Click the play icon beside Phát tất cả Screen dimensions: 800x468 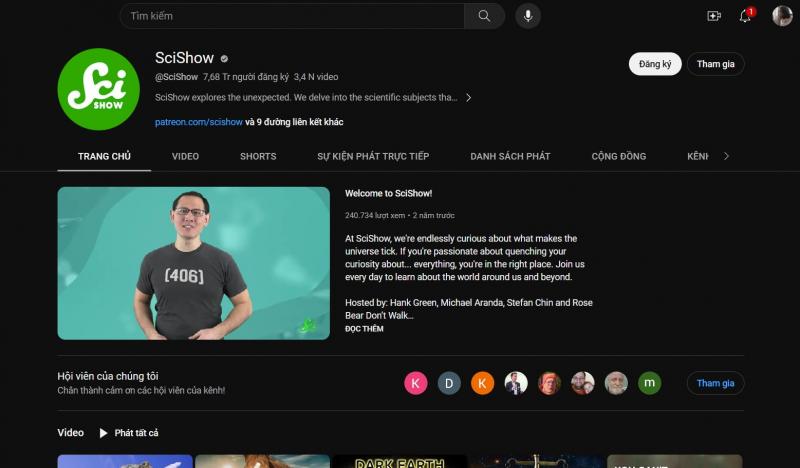click(x=103, y=433)
